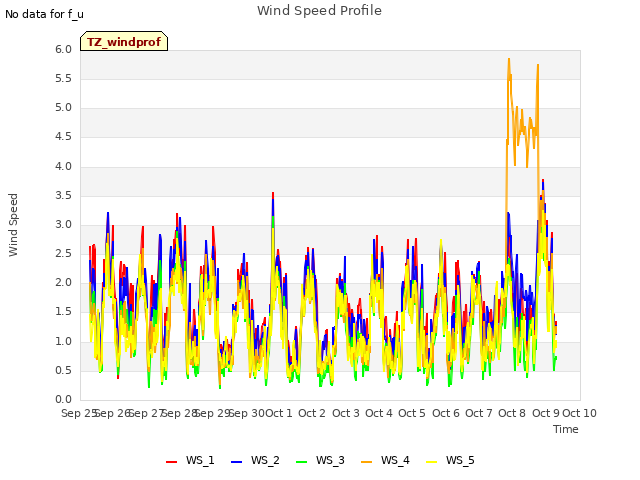640x480 pixels.
Task: Click the orange WS_4 legend swatch
Action: 367,462
